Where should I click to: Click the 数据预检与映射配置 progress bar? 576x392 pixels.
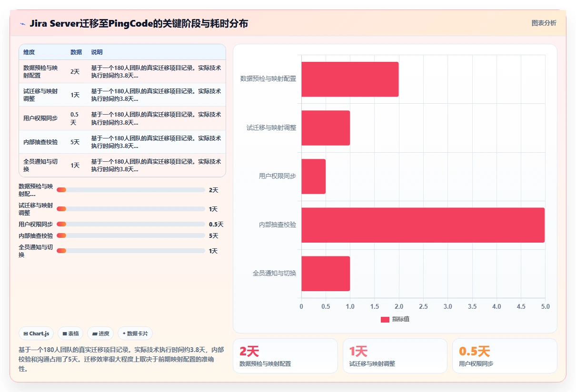[x=131, y=190]
